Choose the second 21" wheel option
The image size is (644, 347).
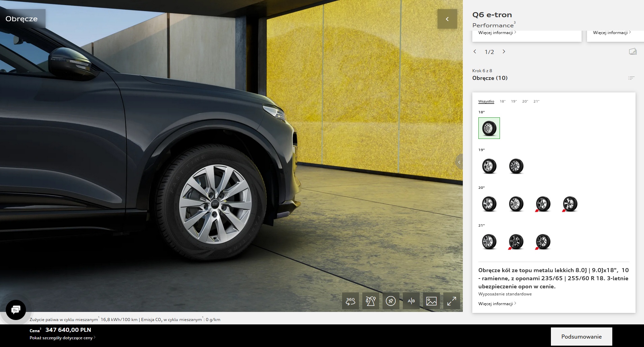(516, 241)
